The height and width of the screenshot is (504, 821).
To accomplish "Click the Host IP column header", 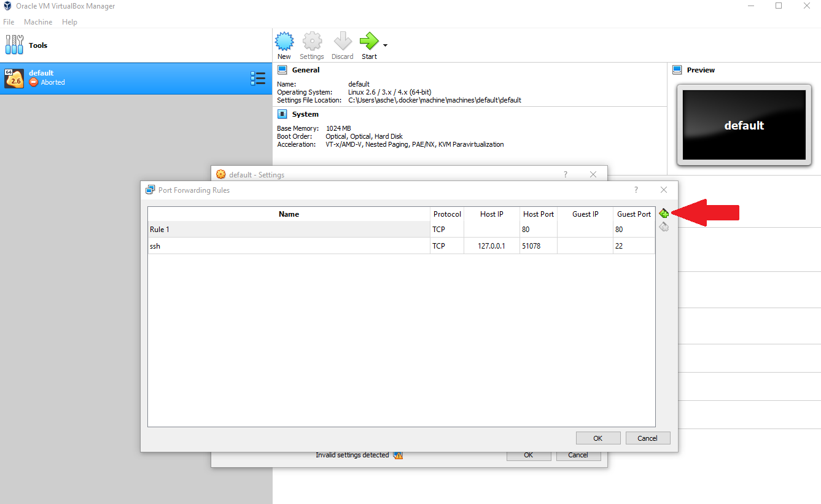I will pos(492,214).
